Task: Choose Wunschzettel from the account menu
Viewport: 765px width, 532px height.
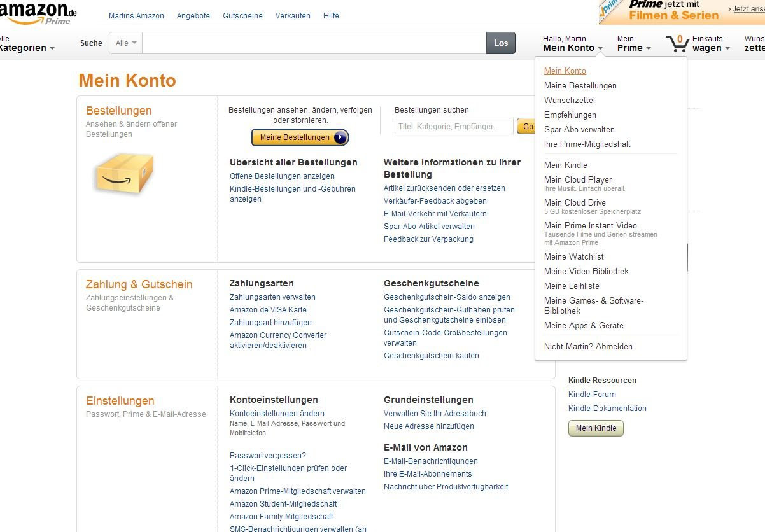Action: click(x=570, y=101)
